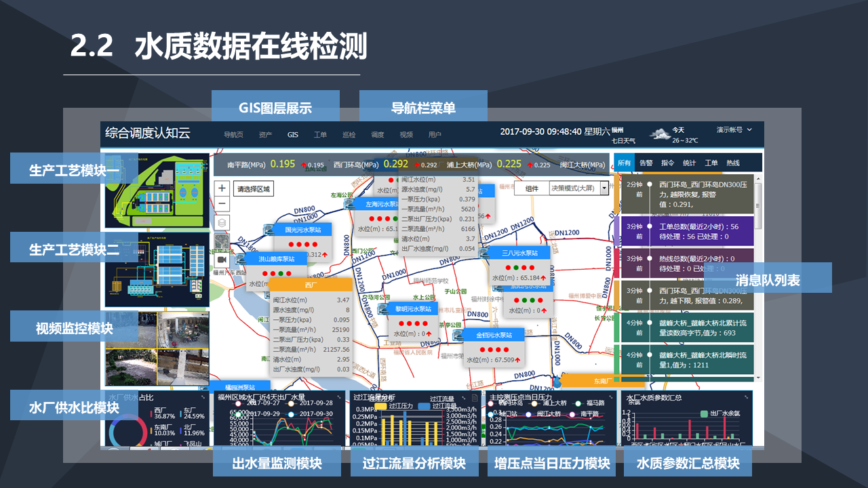
Task: Expand the 演示帐号 account menu
Action: click(734, 129)
